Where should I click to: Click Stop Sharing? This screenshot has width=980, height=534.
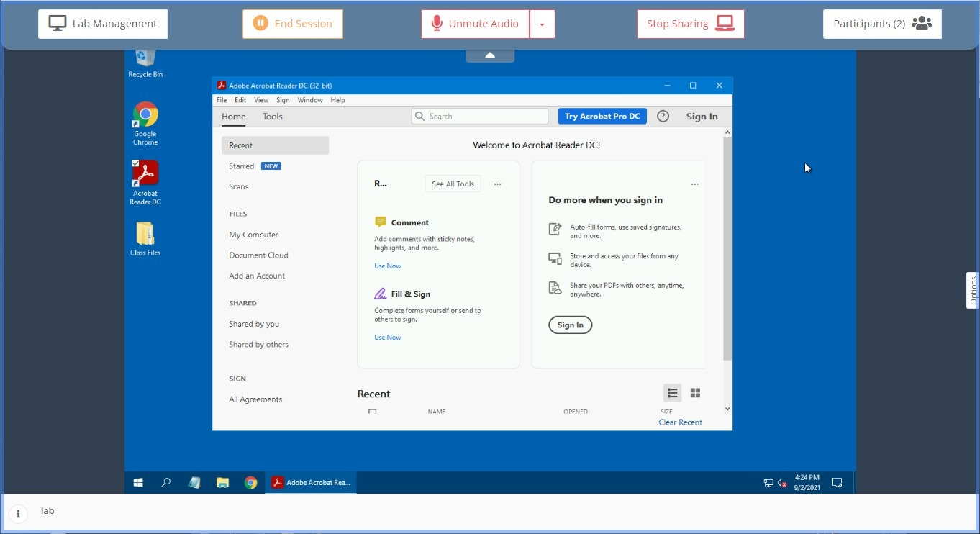(x=691, y=24)
